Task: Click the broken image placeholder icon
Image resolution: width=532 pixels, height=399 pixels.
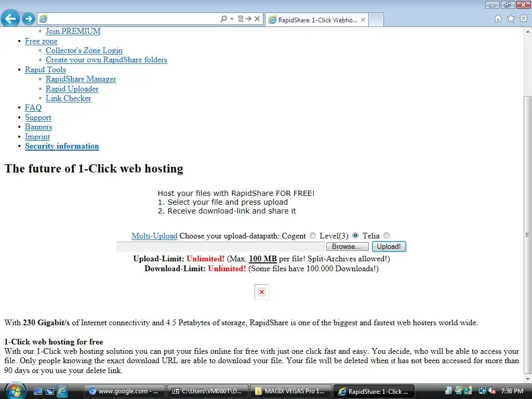Action: (x=262, y=292)
